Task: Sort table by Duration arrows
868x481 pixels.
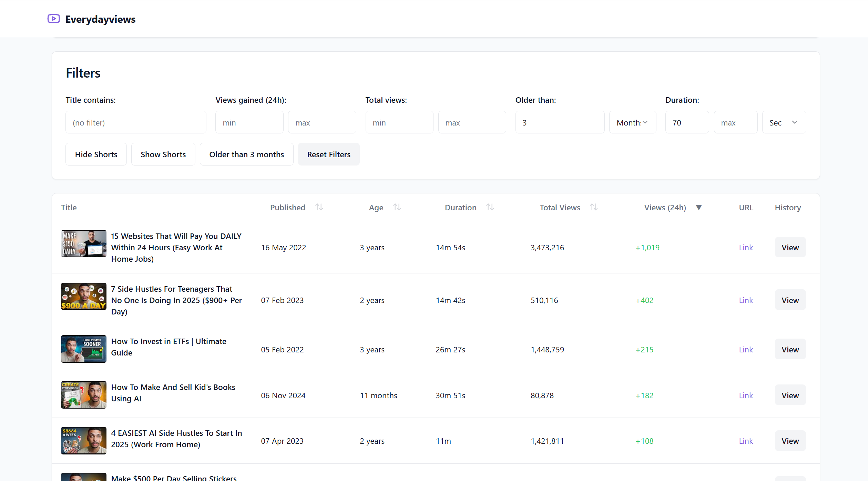Action: tap(490, 207)
